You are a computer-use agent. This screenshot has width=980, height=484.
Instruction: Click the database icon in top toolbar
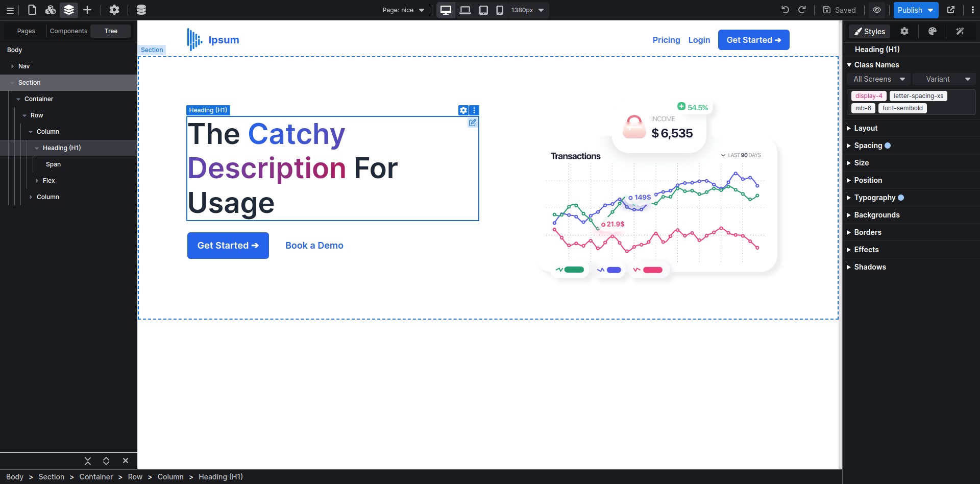(141, 10)
